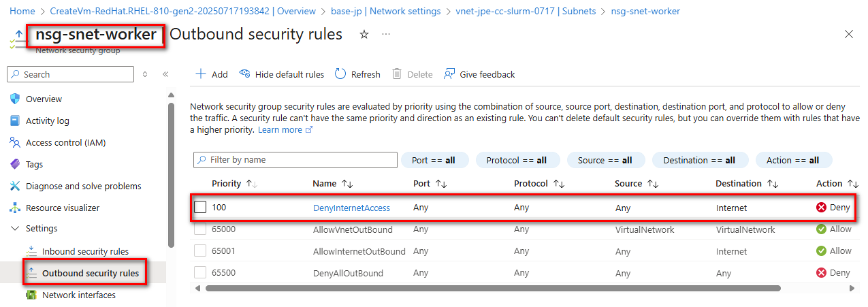Image resolution: width=868 pixels, height=307 pixels.
Task: Go to Inbound security rules
Action: [x=84, y=251]
